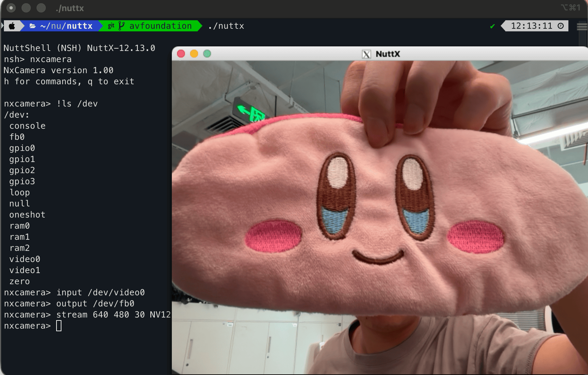This screenshot has width=588, height=375.
Task: Click the 'video1' device entry
Action: pyautogui.click(x=25, y=270)
